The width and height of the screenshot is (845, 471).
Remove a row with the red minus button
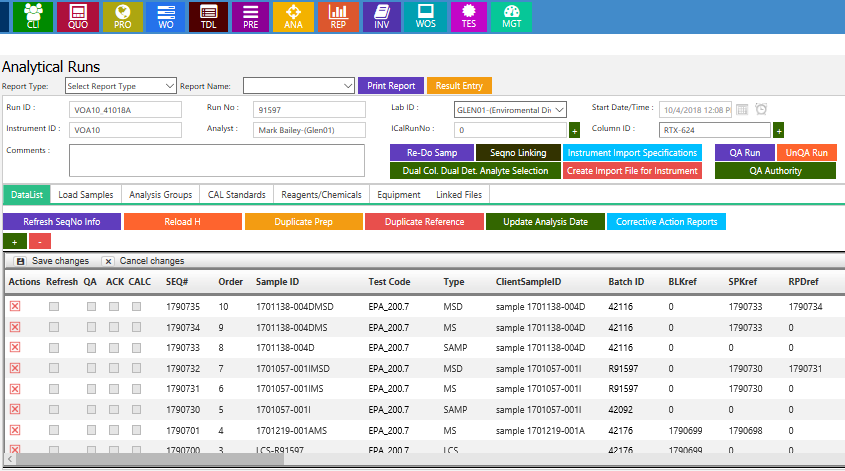[40, 241]
